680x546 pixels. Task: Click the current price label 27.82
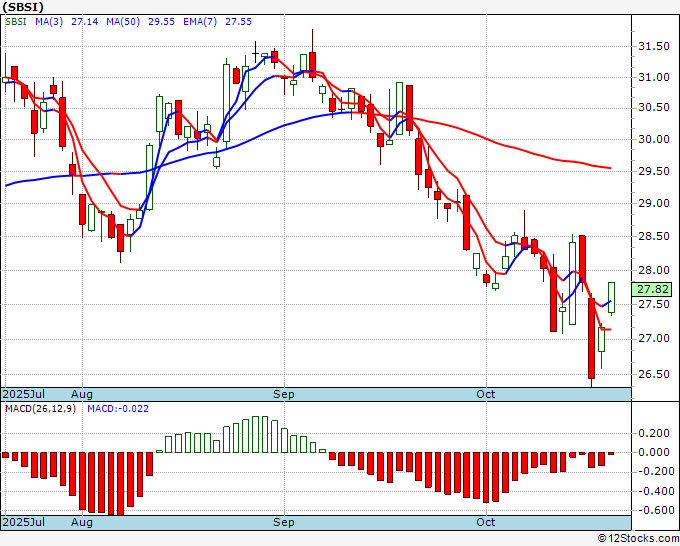click(652, 289)
